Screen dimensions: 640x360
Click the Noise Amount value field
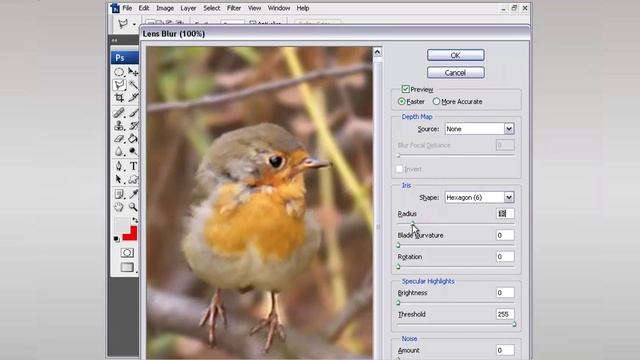(x=505, y=350)
